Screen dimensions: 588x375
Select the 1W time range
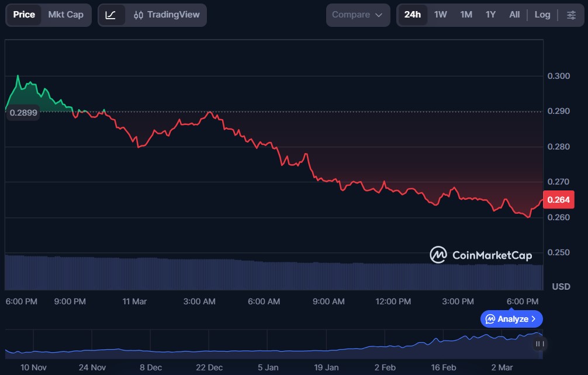(440, 15)
